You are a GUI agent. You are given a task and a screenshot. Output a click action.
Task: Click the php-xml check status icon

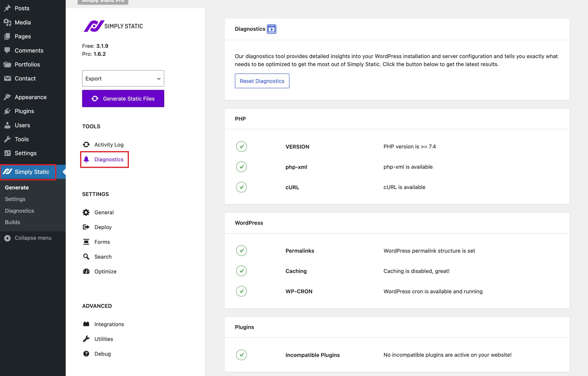pyautogui.click(x=241, y=167)
